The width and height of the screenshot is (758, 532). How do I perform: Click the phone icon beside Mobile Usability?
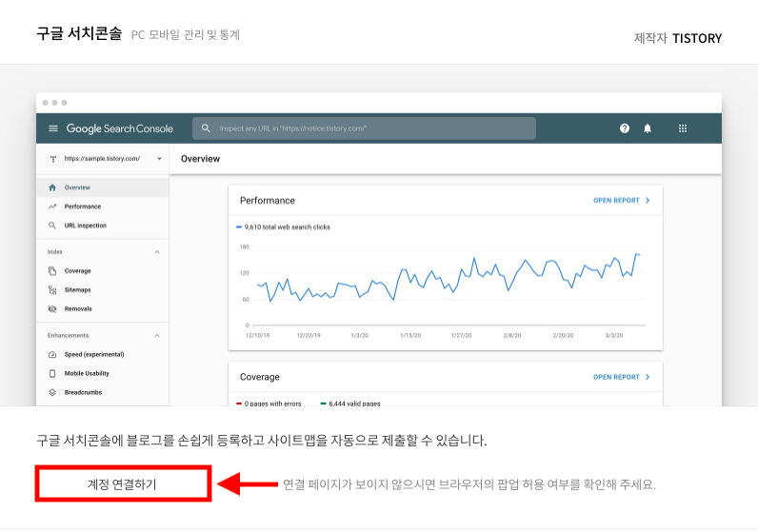[52, 373]
